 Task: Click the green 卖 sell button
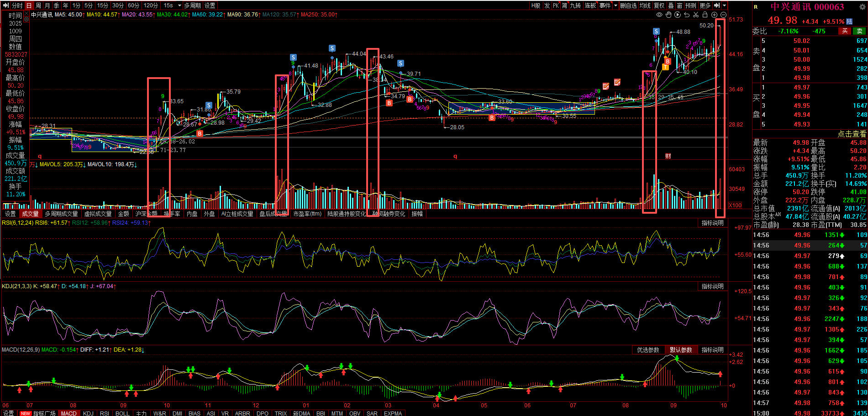point(860,31)
